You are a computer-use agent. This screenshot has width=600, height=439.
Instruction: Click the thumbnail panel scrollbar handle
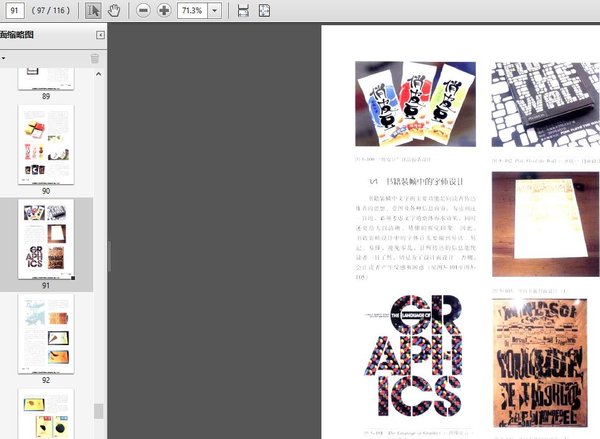click(x=99, y=411)
